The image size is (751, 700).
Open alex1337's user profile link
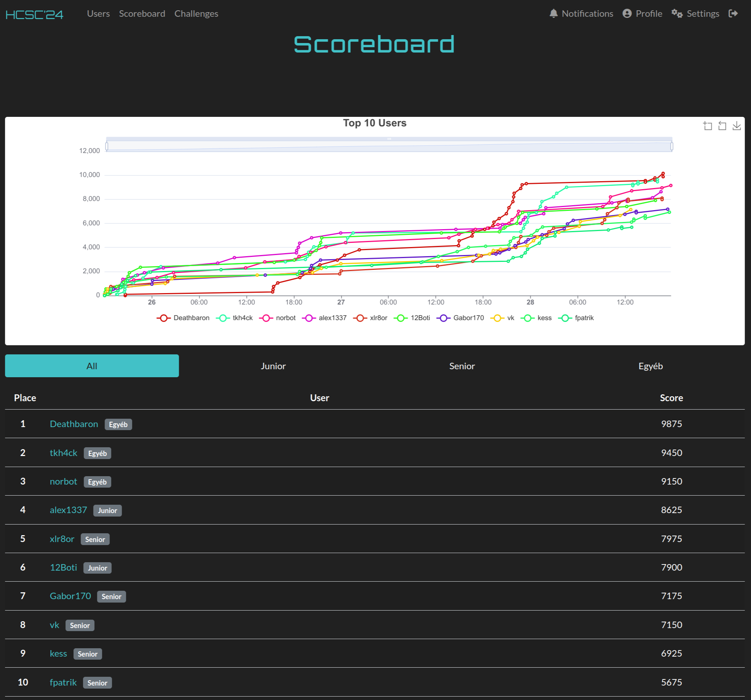pos(68,510)
